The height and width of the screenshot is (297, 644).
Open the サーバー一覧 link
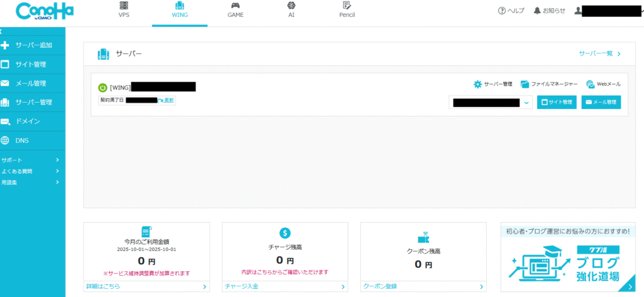599,53
